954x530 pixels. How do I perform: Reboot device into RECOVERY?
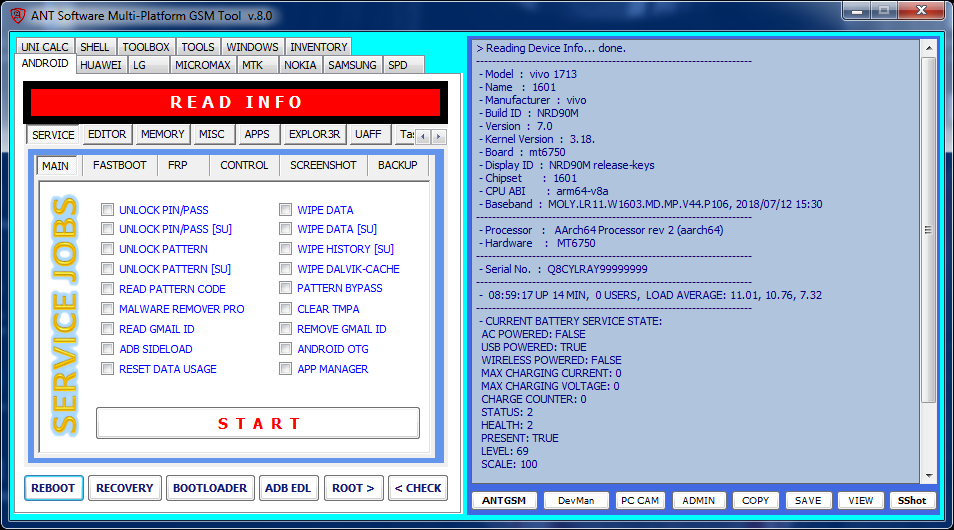coord(125,488)
